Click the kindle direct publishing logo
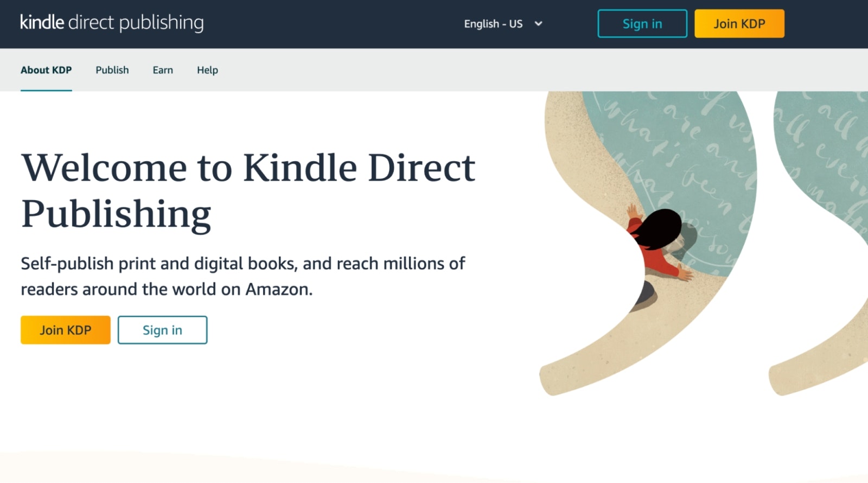868x483 pixels. pos(112,23)
